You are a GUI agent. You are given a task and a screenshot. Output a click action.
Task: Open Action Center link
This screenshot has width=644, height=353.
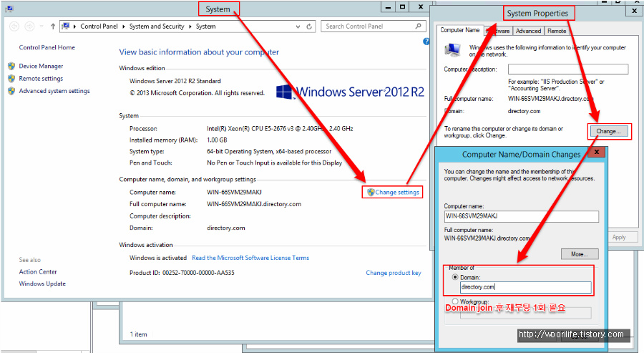[x=38, y=271]
